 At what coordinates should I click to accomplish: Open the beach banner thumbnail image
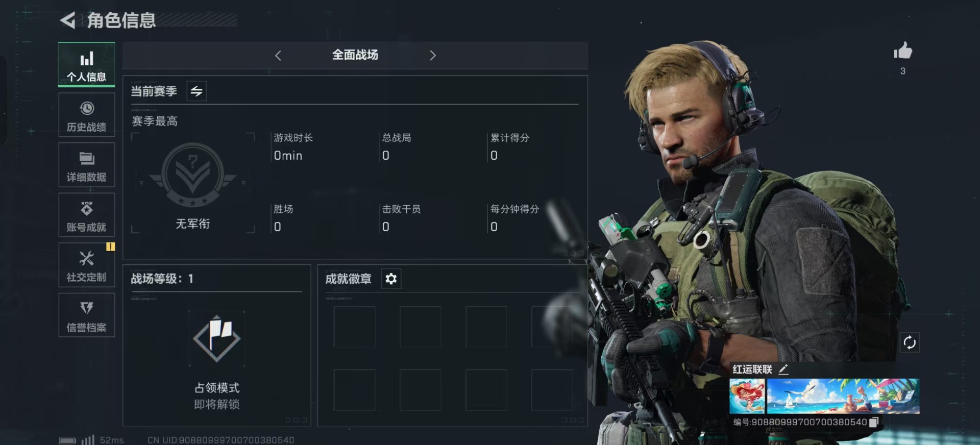pos(843,395)
